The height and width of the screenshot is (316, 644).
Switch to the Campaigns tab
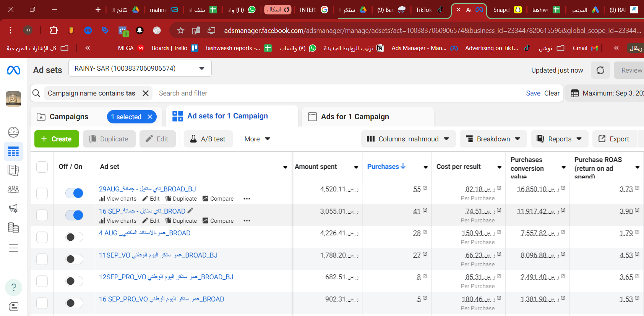tap(69, 117)
